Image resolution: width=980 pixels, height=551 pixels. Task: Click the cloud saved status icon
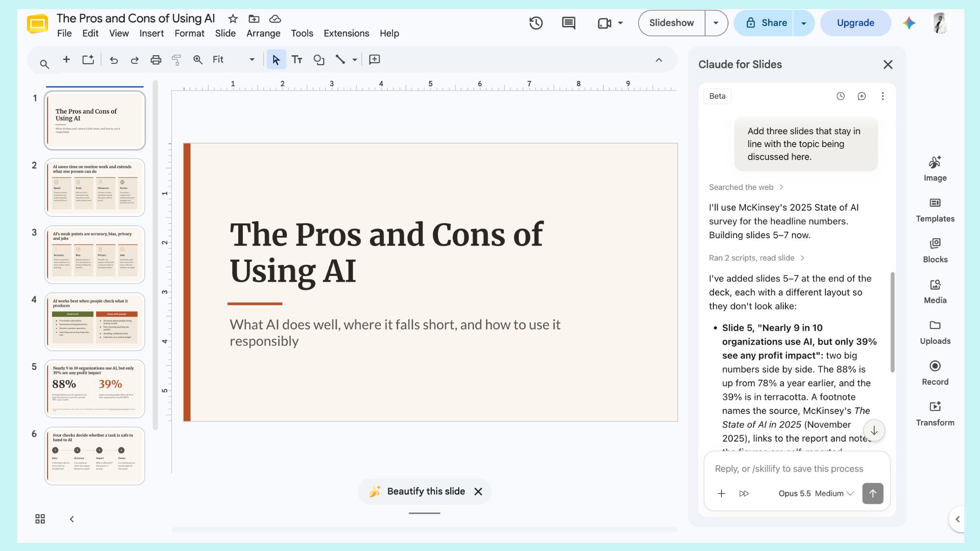(x=275, y=19)
